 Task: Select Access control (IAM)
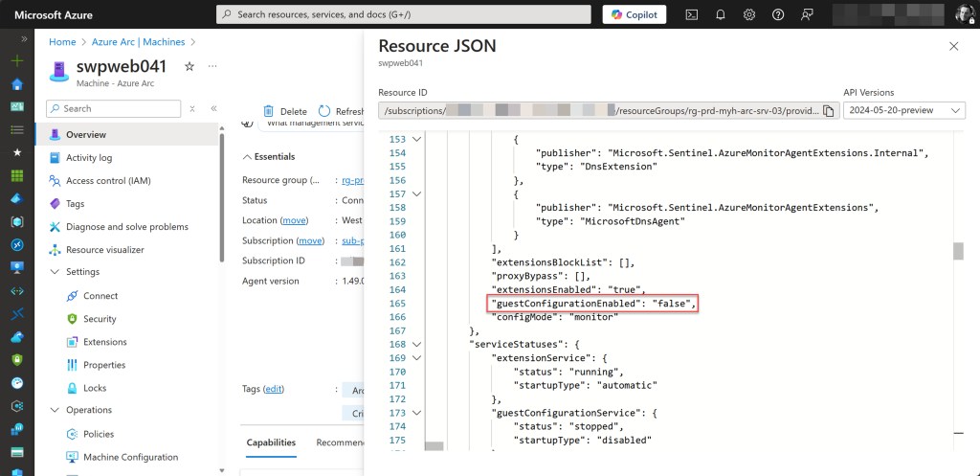coord(107,181)
